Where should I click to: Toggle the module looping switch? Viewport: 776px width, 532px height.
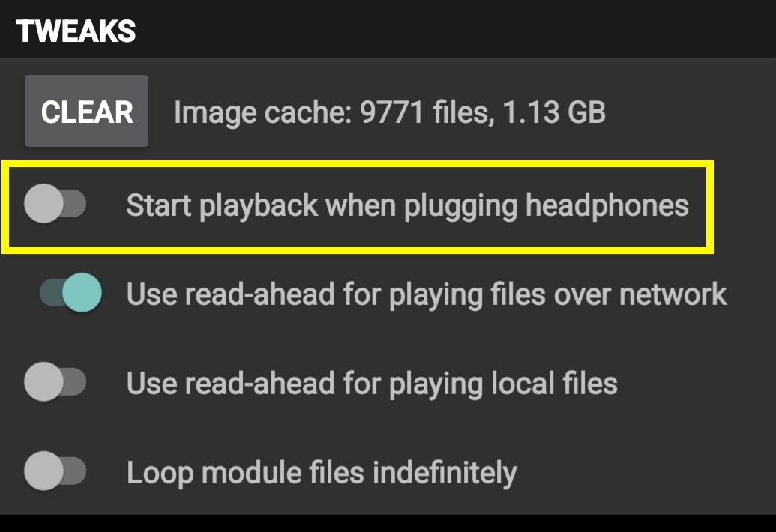click(x=55, y=471)
